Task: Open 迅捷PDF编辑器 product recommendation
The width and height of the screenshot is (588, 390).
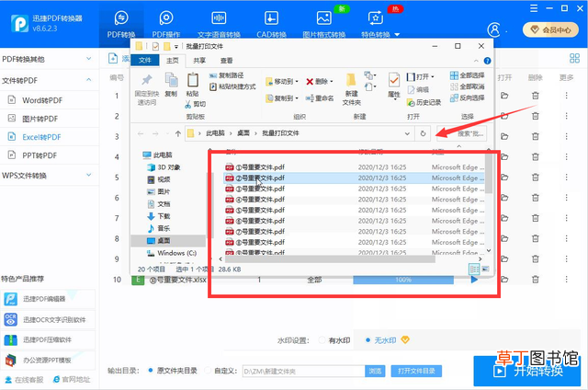Action: coord(48,299)
